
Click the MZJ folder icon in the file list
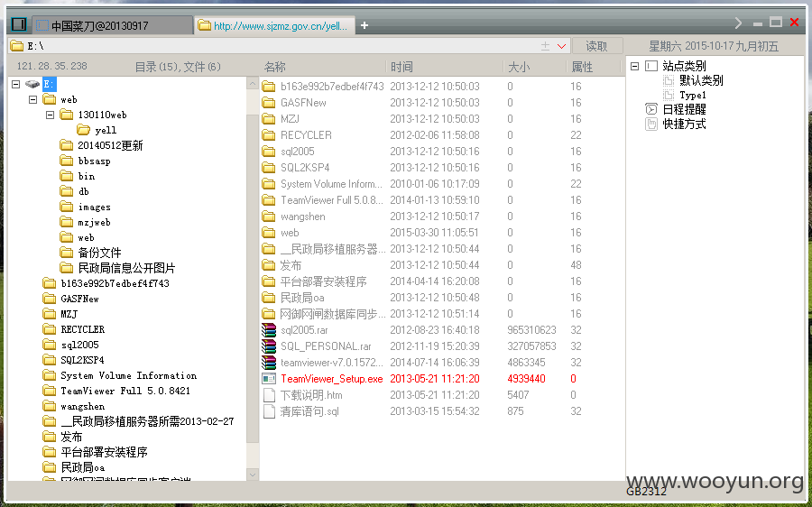tap(268, 118)
